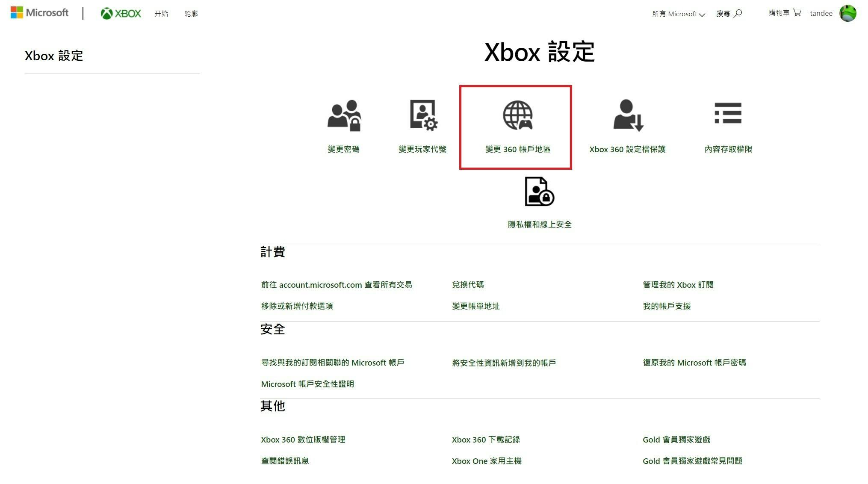Open Xbox One 家用主機 link

pos(487,461)
